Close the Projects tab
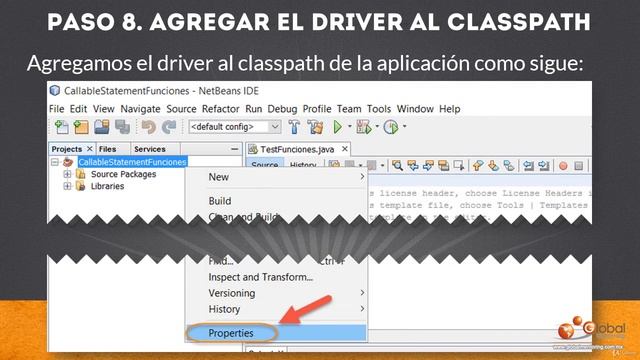 point(89,149)
